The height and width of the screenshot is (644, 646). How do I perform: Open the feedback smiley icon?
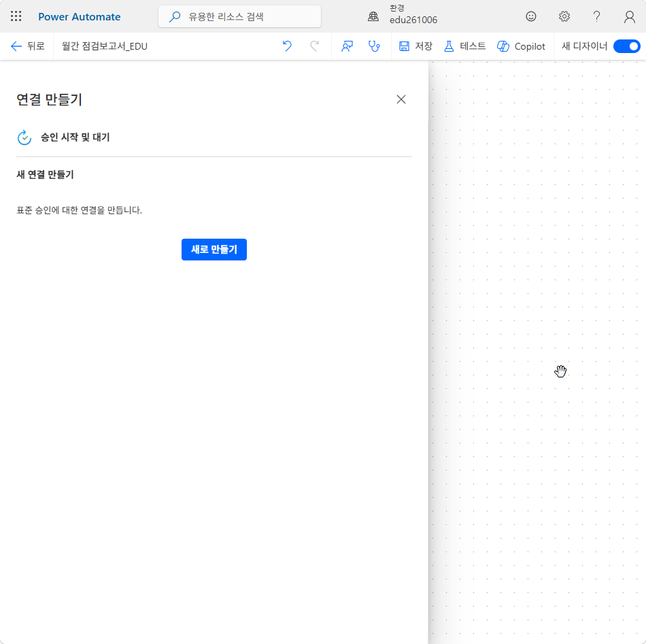point(531,16)
